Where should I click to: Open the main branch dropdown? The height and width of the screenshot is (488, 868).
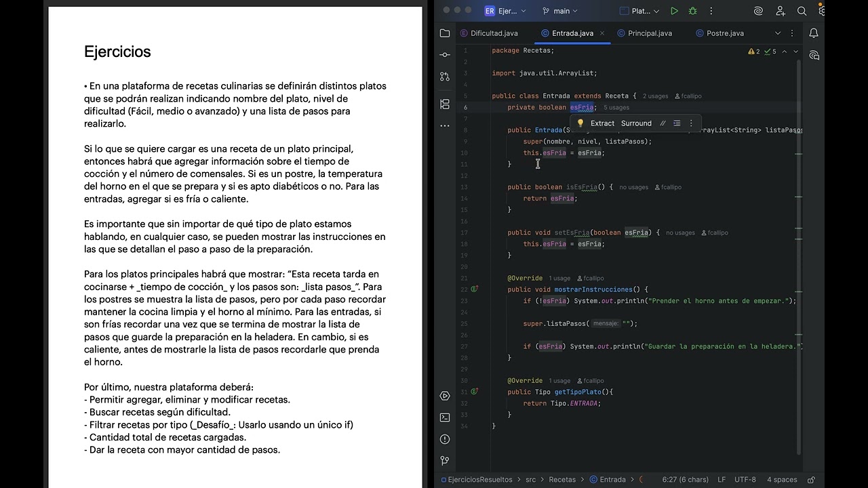(x=560, y=11)
